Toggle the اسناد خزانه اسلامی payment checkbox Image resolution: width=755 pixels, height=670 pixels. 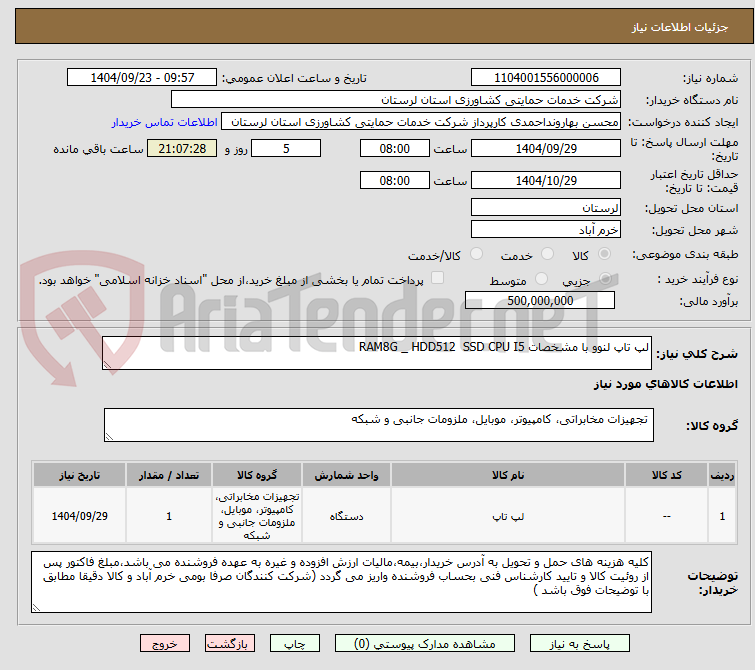[x=437, y=278]
